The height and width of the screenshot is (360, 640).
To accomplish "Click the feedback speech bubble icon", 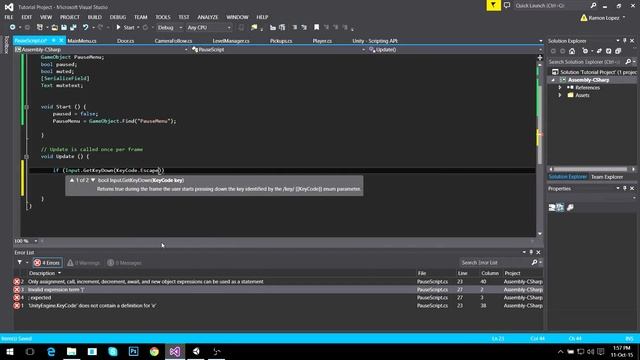I will point(507,5).
